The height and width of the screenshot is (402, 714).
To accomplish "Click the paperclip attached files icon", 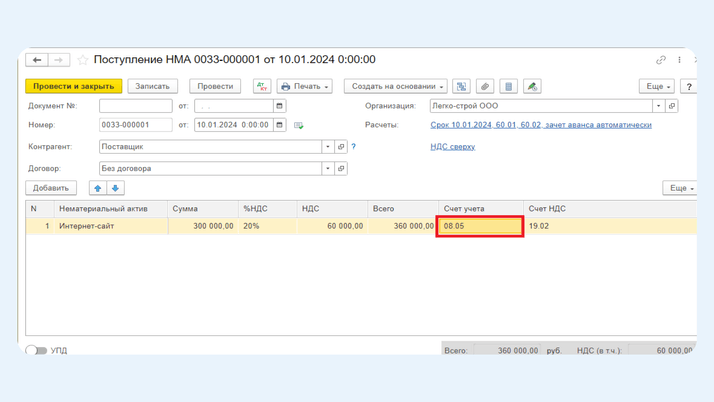I will 485,87.
